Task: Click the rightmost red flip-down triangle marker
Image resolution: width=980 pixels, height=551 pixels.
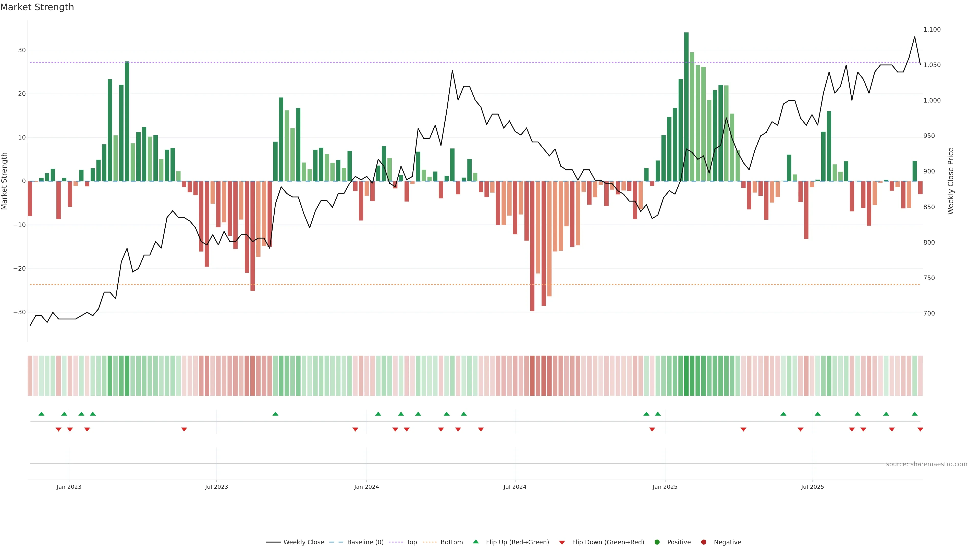Action: (x=920, y=429)
